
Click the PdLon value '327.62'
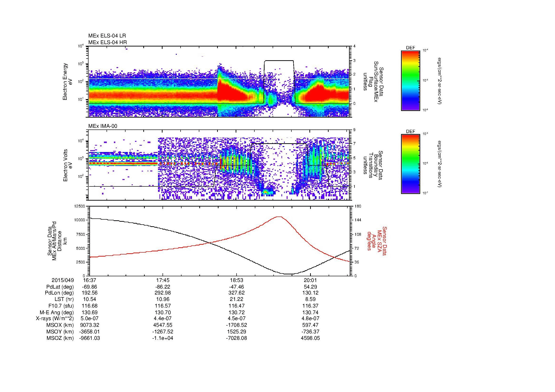tap(236, 293)
